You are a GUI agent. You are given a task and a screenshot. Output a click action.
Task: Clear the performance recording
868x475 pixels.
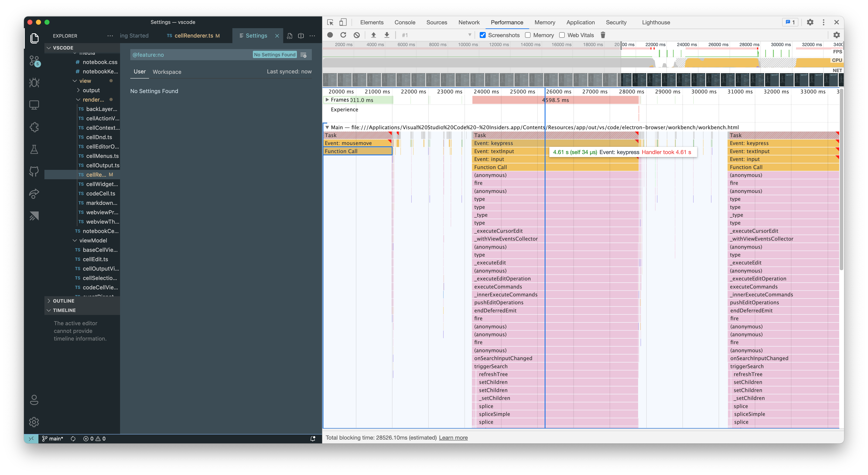click(357, 35)
